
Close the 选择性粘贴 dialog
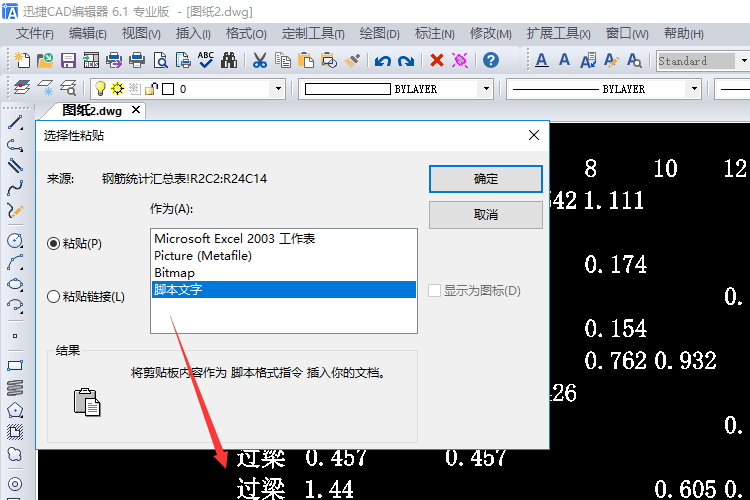point(534,135)
